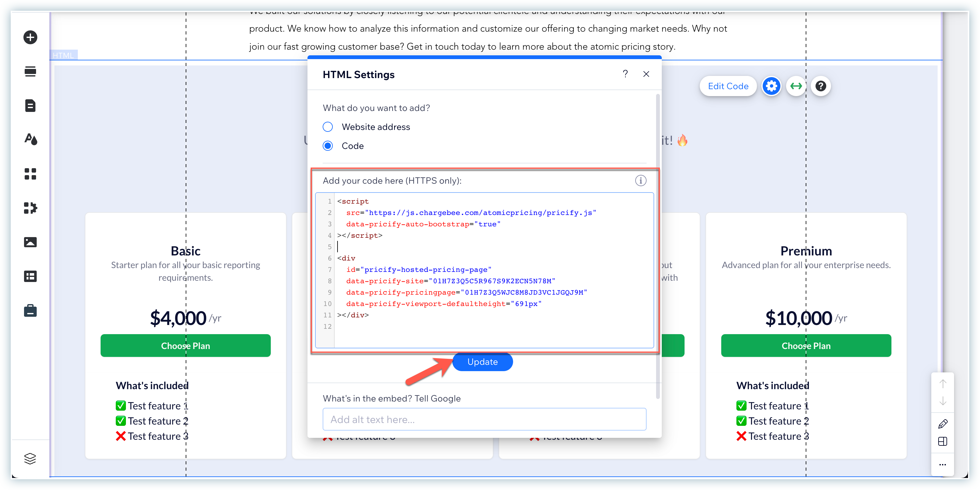Click the 'What do you want to add?' label
Image resolution: width=980 pixels, height=490 pixels.
pos(376,108)
